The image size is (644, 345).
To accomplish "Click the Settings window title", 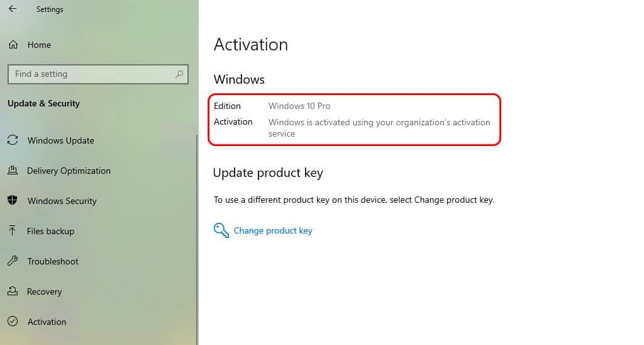I will click(x=50, y=9).
